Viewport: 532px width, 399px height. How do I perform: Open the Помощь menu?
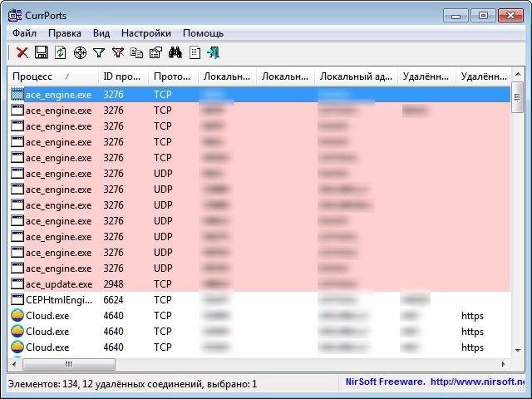(203, 33)
